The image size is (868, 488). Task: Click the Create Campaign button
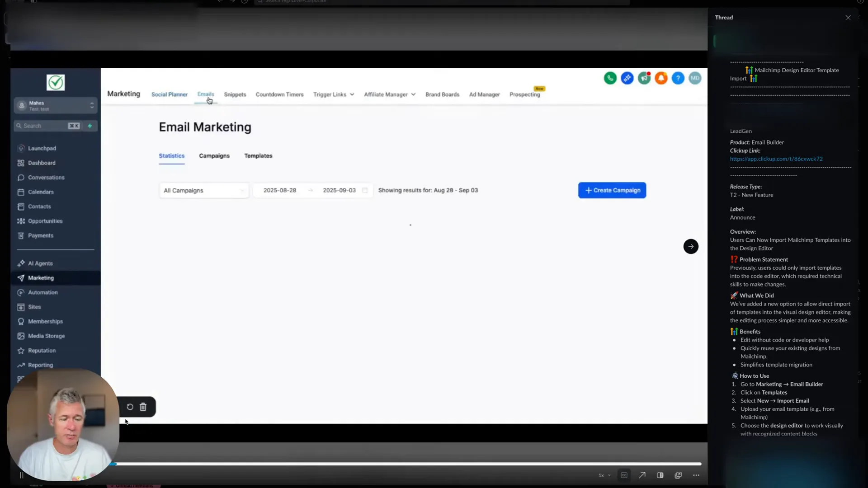pyautogui.click(x=612, y=190)
